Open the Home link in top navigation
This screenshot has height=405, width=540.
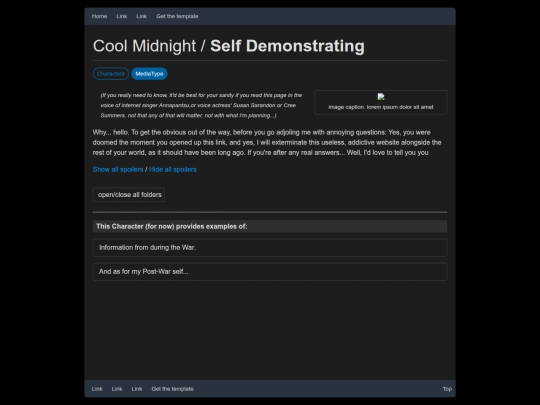coord(99,16)
